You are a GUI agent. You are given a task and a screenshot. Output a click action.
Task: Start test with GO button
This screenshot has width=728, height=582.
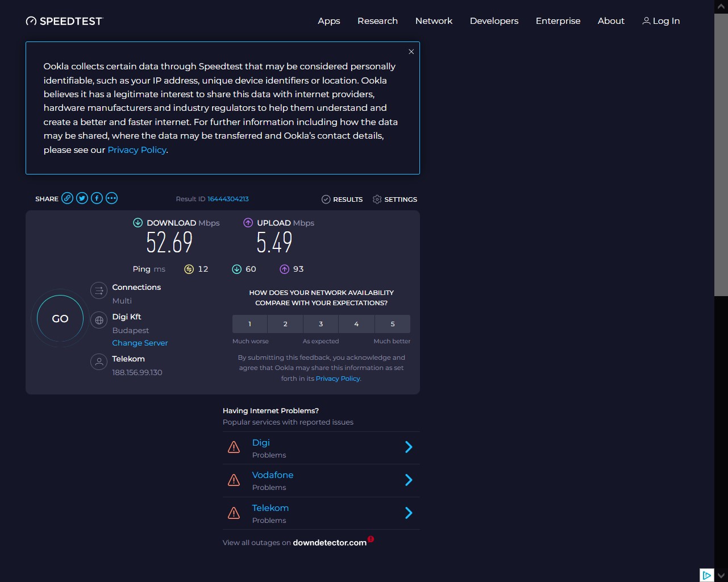pos(60,319)
